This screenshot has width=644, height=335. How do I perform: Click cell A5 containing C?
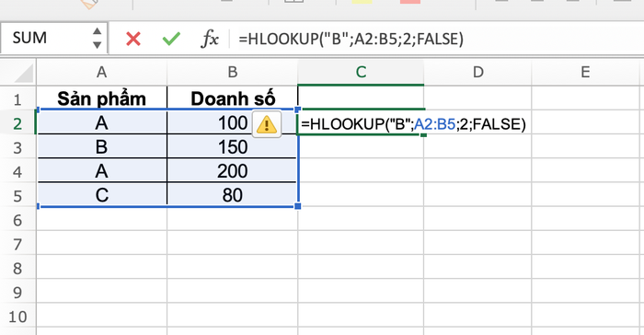pyautogui.click(x=101, y=195)
